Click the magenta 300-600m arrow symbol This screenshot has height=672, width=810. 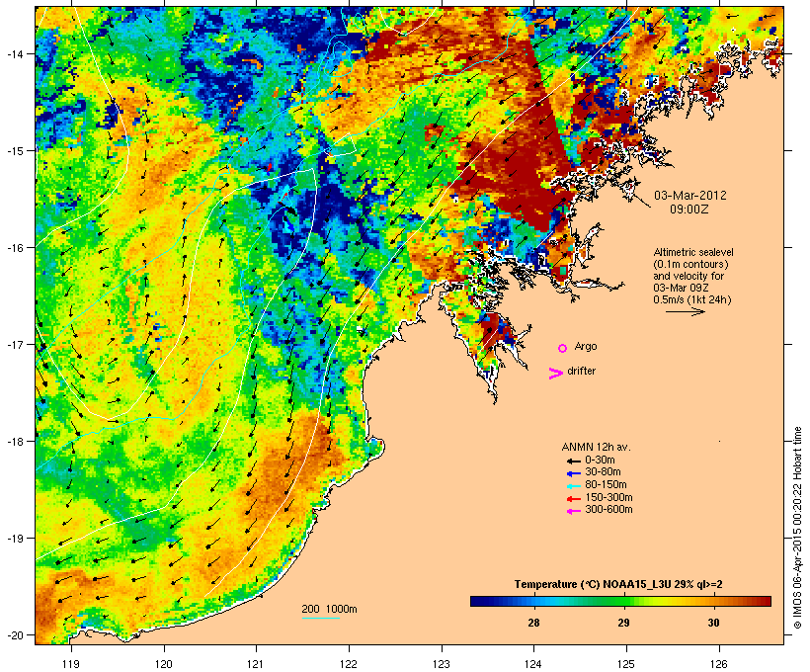click(x=573, y=511)
